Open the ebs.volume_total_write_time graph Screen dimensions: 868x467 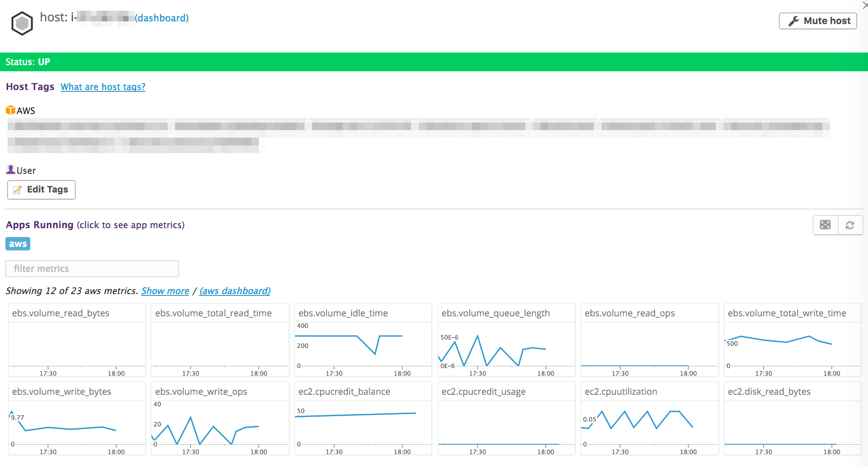click(793, 340)
